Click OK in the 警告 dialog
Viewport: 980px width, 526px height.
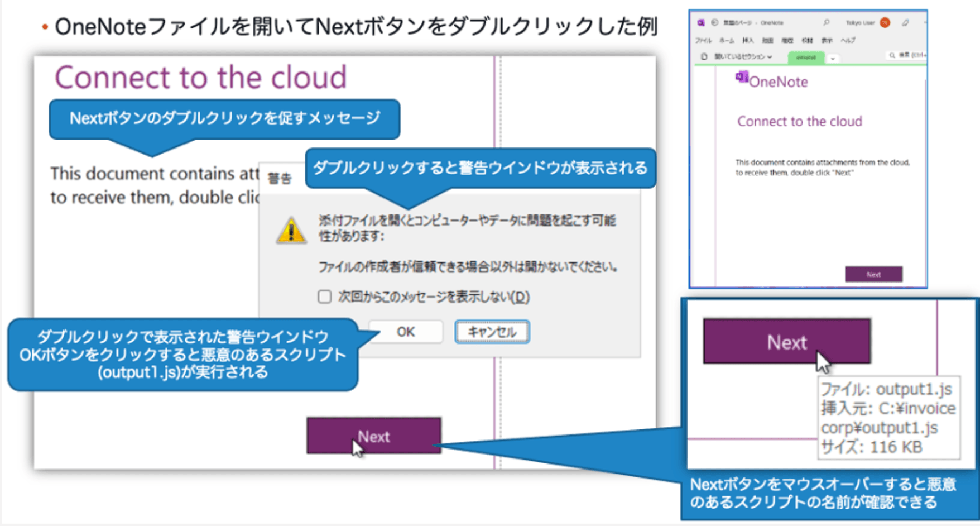pos(406,332)
